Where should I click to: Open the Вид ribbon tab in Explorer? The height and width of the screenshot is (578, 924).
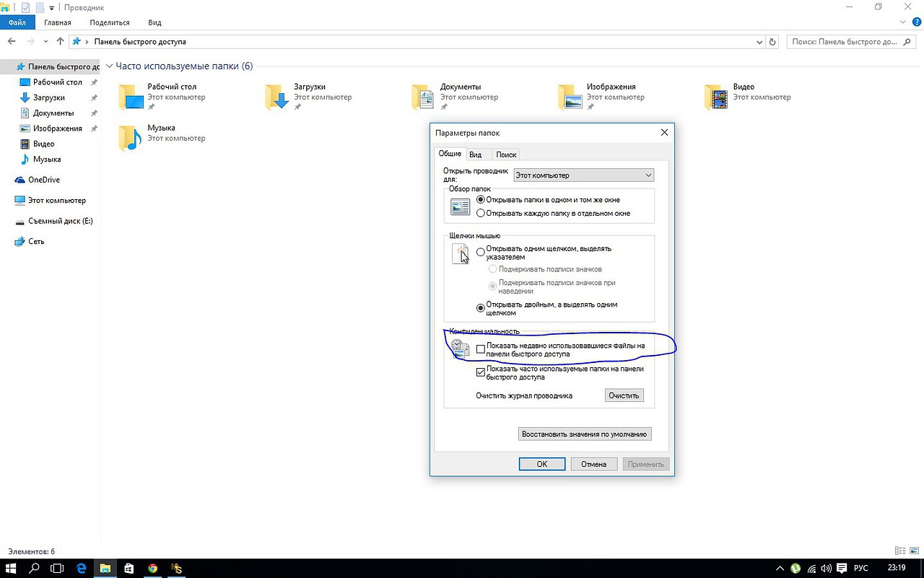click(154, 22)
